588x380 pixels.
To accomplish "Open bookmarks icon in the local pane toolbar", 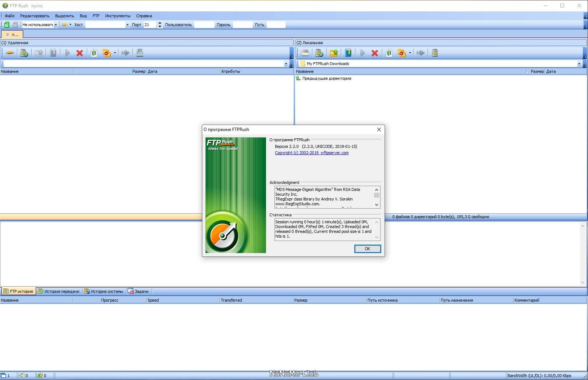I will click(x=348, y=53).
